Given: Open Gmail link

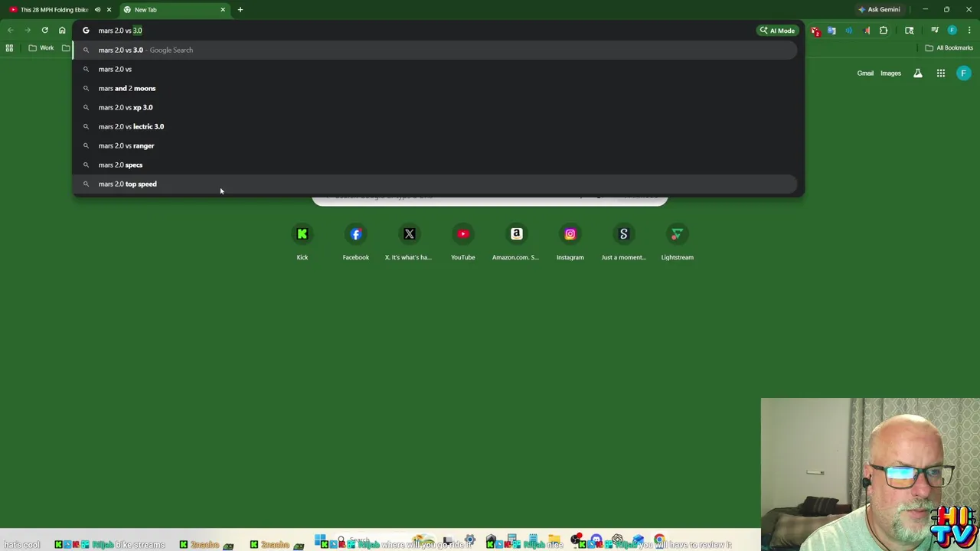Looking at the screenshot, I should coord(865,73).
